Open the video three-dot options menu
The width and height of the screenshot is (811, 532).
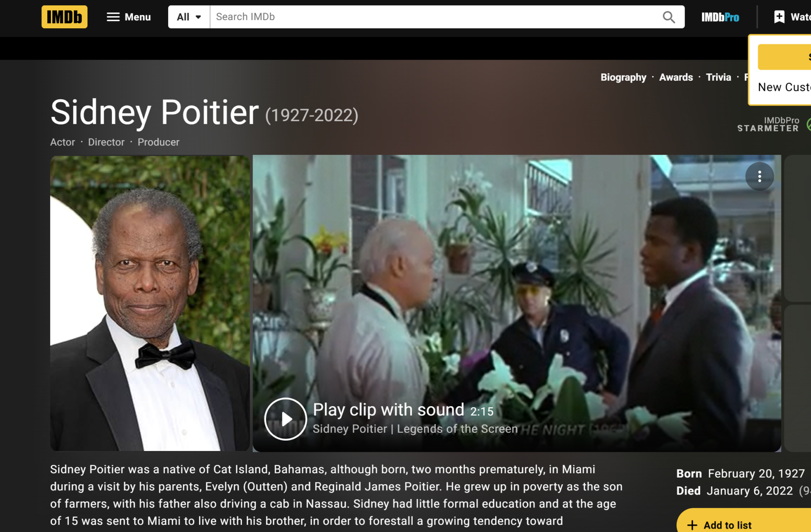pyautogui.click(x=759, y=176)
